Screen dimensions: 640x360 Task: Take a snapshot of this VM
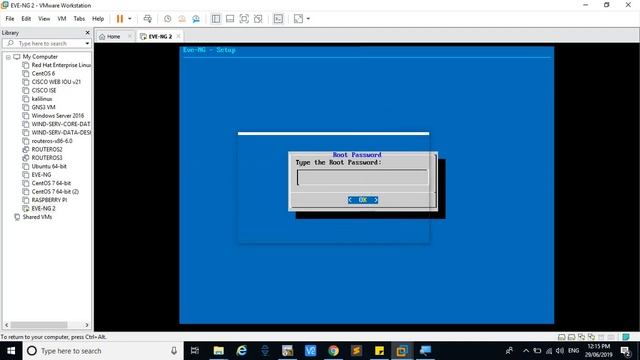click(x=167, y=19)
